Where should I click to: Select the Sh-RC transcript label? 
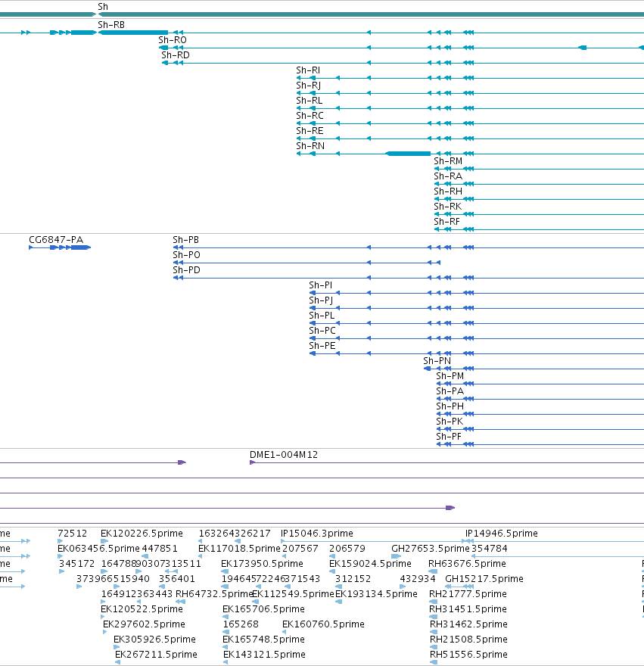click(310, 116)
